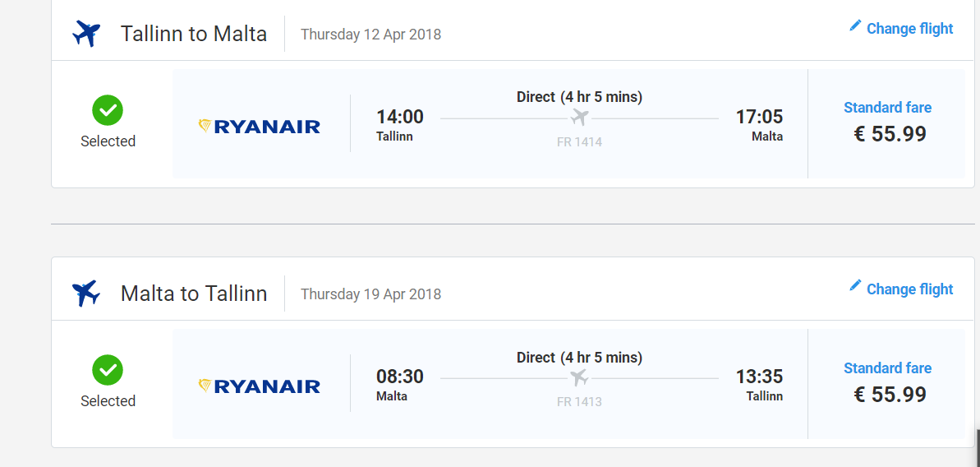Viewport: 980px width, 467px height.
Task: Click the airplane icon beside Malta to Tallinn
Action: (x=86, y=294)
